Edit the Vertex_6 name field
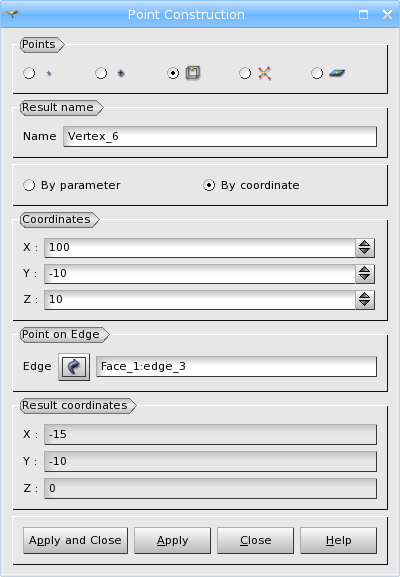Screen dimensions: 400x577 pyautogui.click(x=220, y=137)
